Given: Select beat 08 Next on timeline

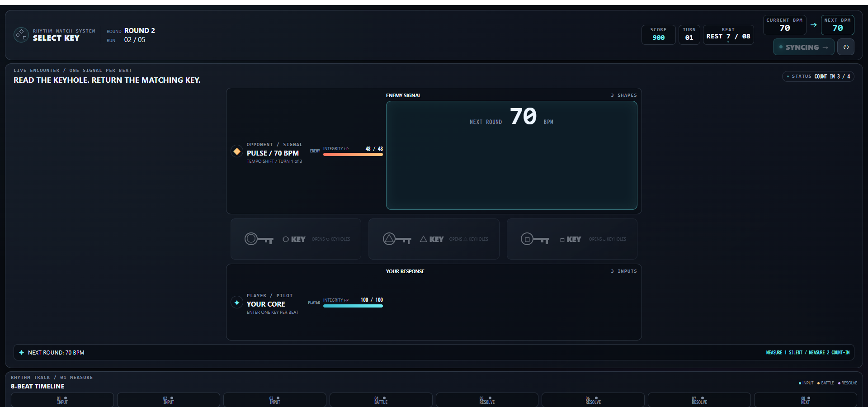Looking at the screenshot, I should [805, 400].
